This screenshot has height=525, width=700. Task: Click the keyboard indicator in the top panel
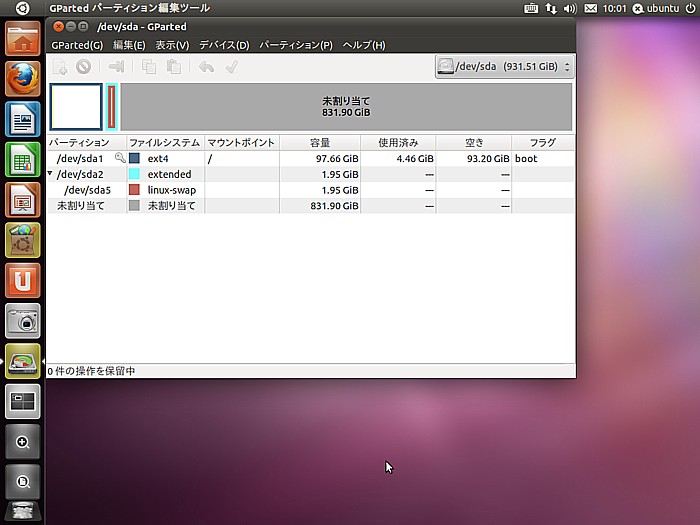pyautogui.click(x=531, y=8)
